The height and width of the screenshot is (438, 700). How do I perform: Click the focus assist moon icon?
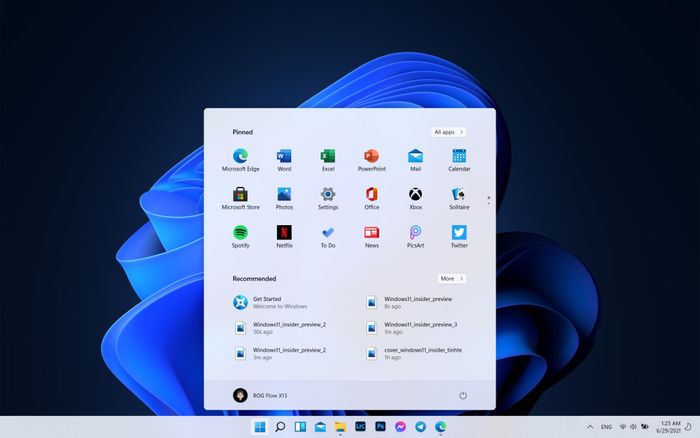[x=688, y=427]
